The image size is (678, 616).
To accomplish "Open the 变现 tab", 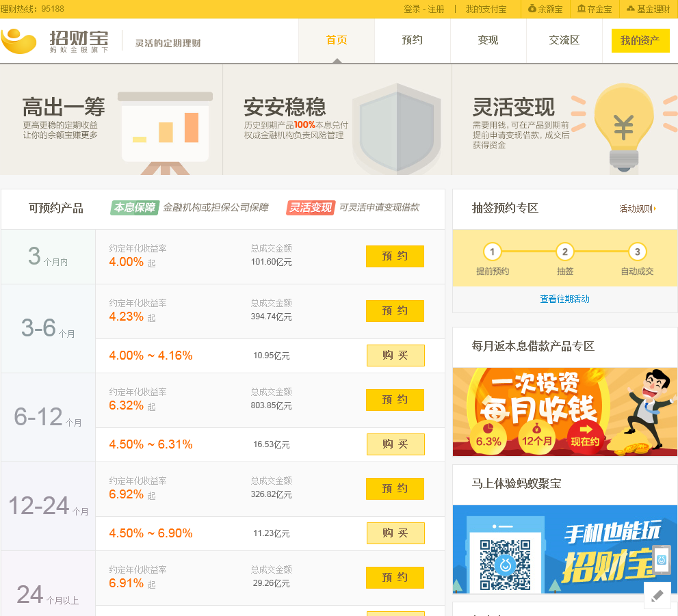I will point(488,40).
